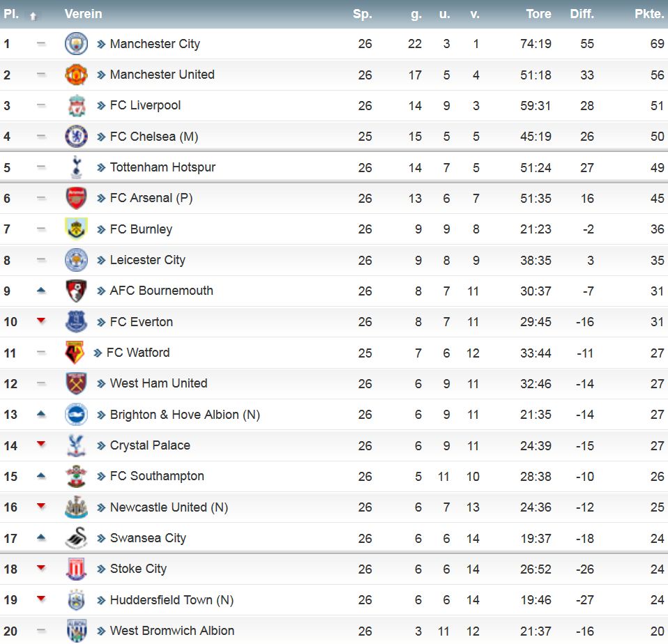The image size is (668, 644).
Task: Click the Manchester City club crest
Action: tap(76, 43)
